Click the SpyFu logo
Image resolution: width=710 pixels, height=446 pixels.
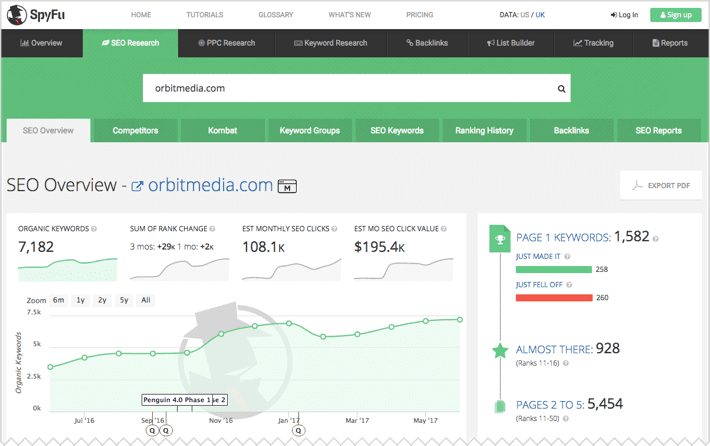click(x=36, y=14)
